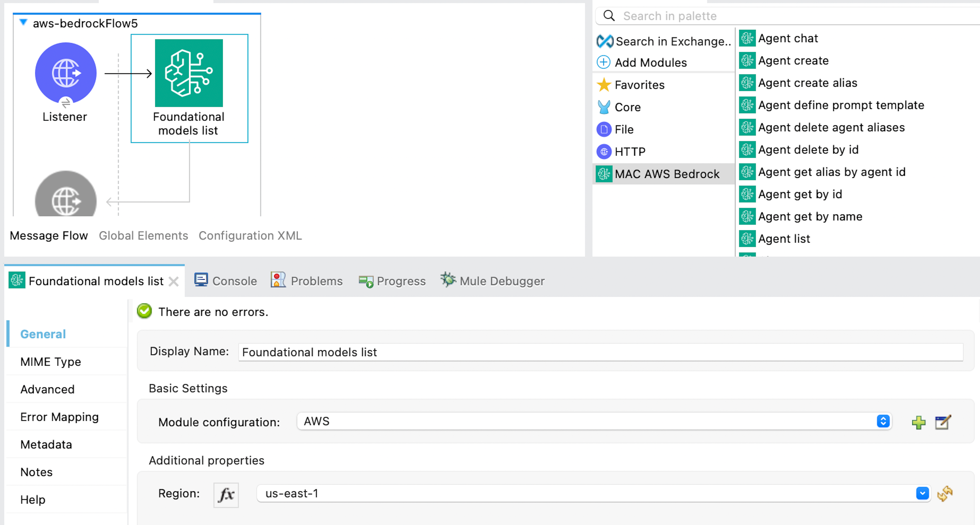Viewport: 980px width, 525px height.
Task: Edit the AWS module configuration
Action: point(943,422)
